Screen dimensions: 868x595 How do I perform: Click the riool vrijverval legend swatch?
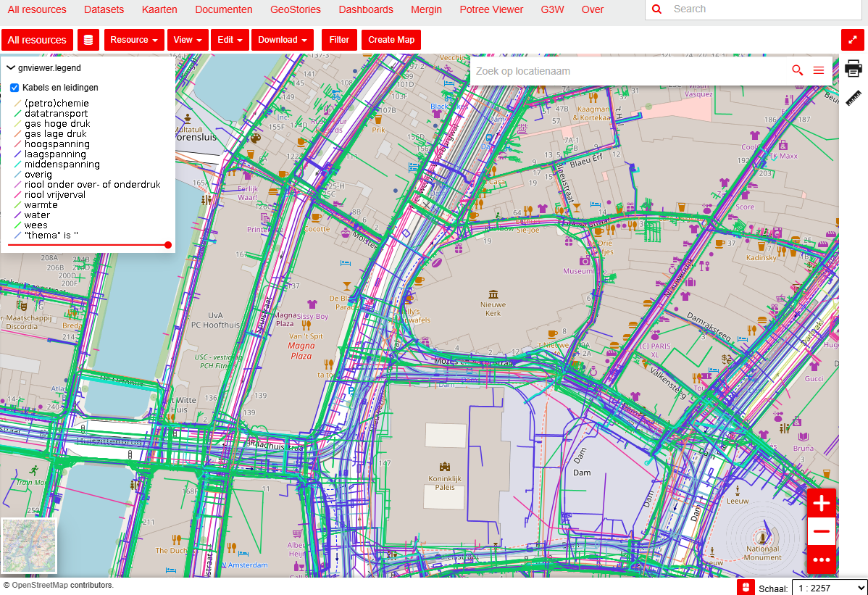[17, 195]
